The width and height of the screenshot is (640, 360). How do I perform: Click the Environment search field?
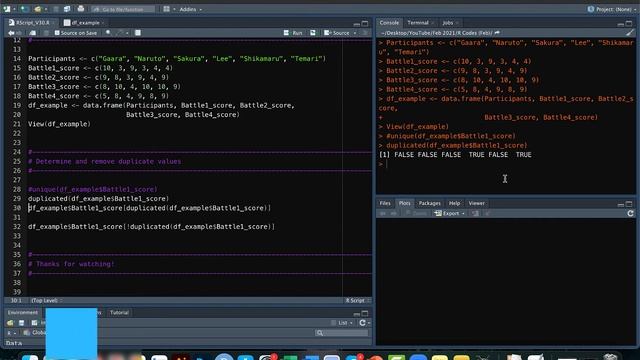click(342, 333)
